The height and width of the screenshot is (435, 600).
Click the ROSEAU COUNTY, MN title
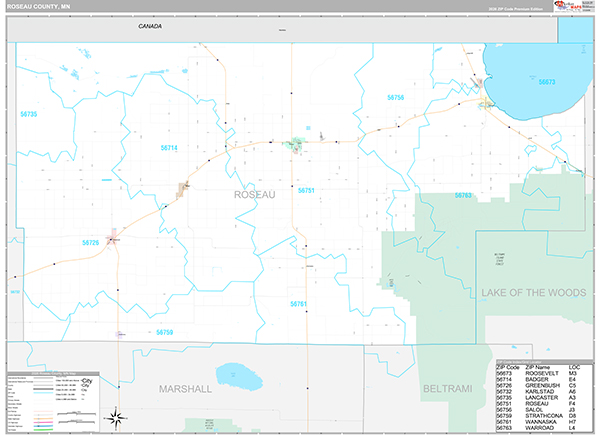(36, 6)
